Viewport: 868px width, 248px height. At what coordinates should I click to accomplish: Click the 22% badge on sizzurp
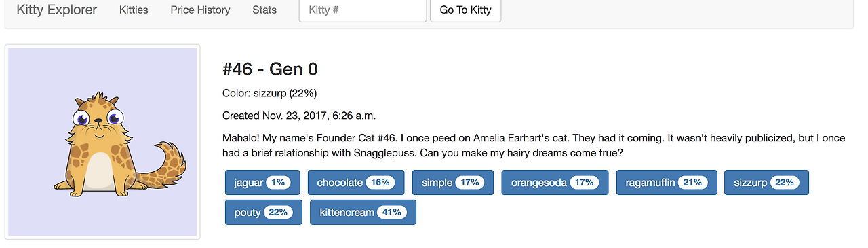click(x=784, y=183)
